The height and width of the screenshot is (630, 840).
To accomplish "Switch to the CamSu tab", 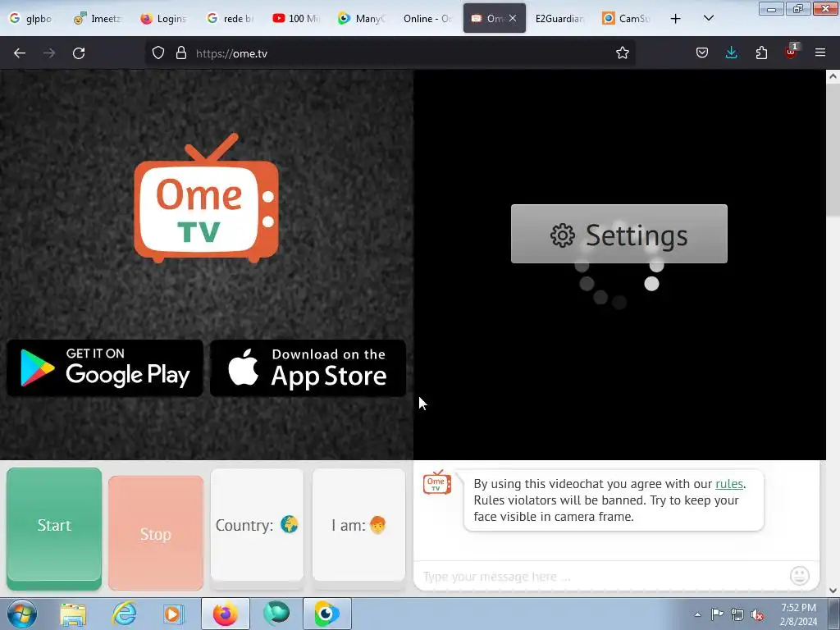I will click(x=626, y=18).
